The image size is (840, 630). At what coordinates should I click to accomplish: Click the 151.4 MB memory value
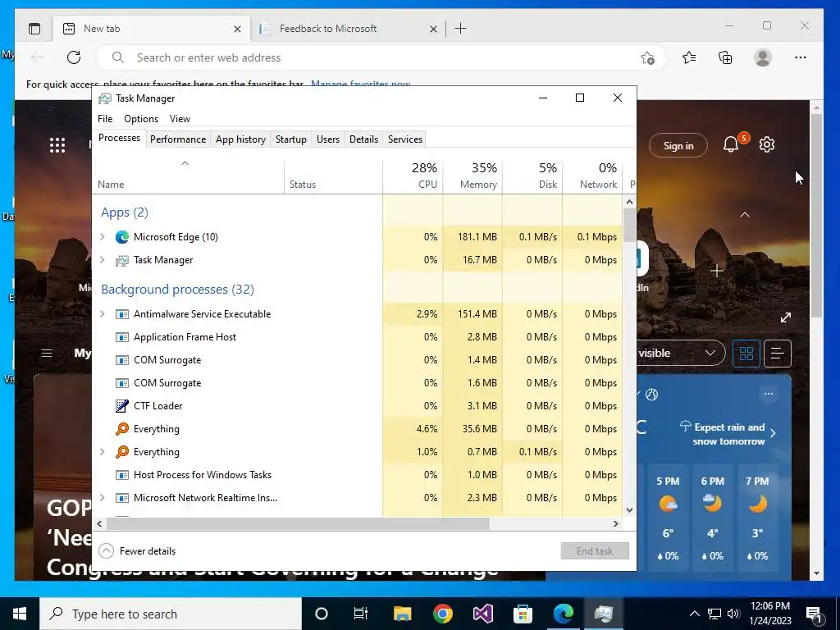pyautogui.click(x=477, y=314)
